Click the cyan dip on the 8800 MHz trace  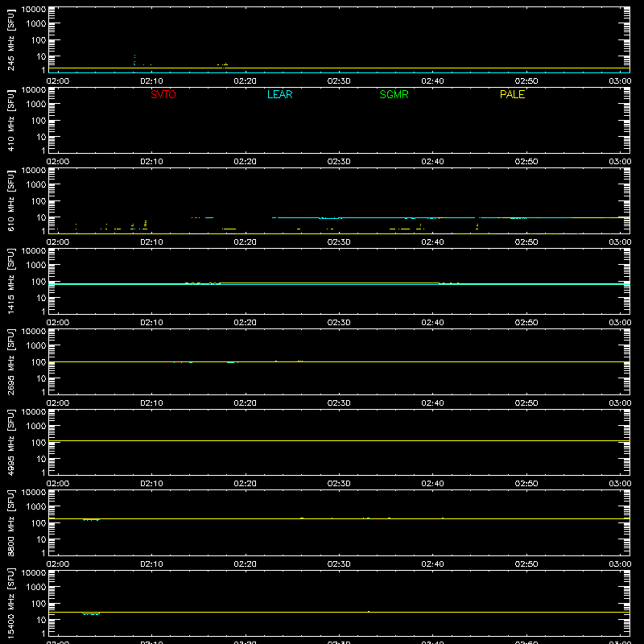click(91, 520)
